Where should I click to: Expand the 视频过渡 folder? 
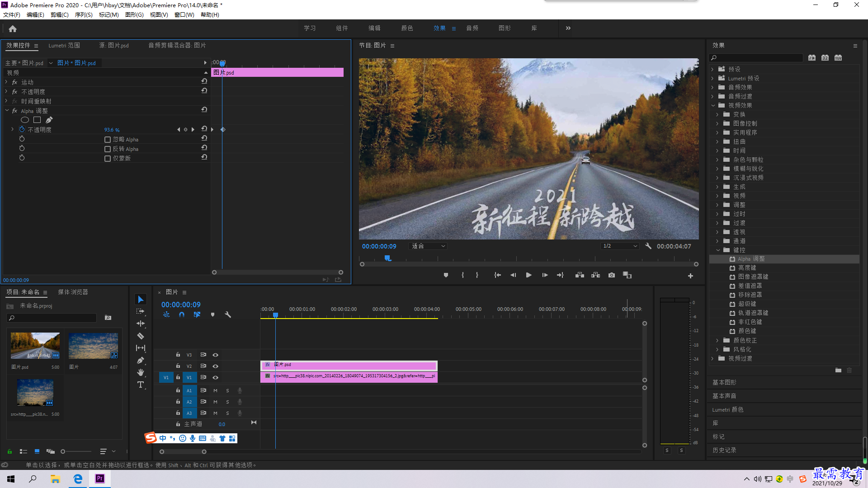pos(712,358)
